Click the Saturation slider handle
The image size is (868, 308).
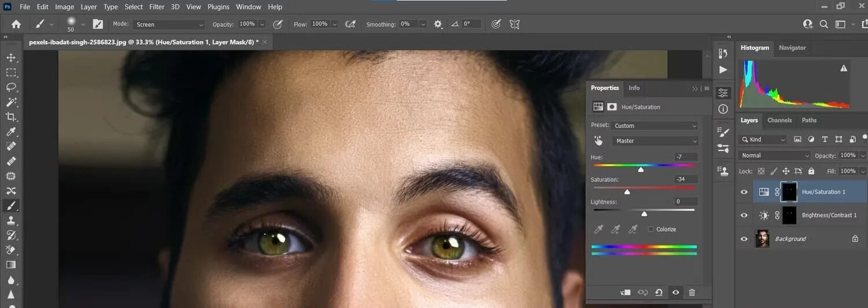pyautogui.click(x=627, y=192)
